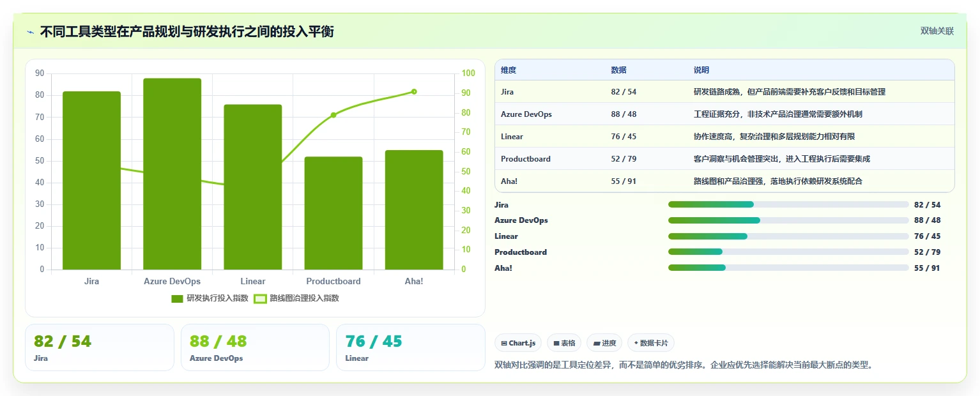Open the 76 / 45 Linear summary card
Viewport: 980px width, 396px height.
(x=411, y=347)
